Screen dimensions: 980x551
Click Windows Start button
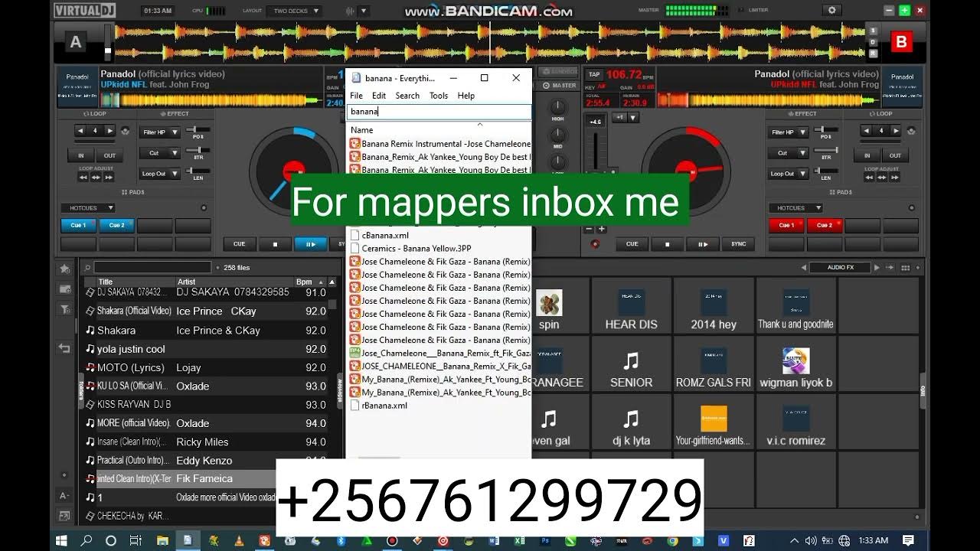click(x=61, y=540)
